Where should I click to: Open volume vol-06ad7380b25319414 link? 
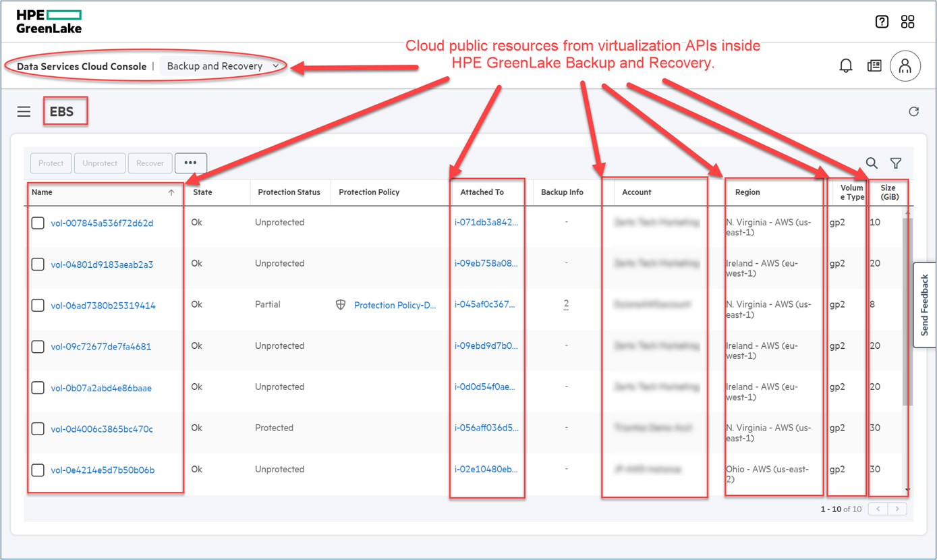[x=103, y=306]
